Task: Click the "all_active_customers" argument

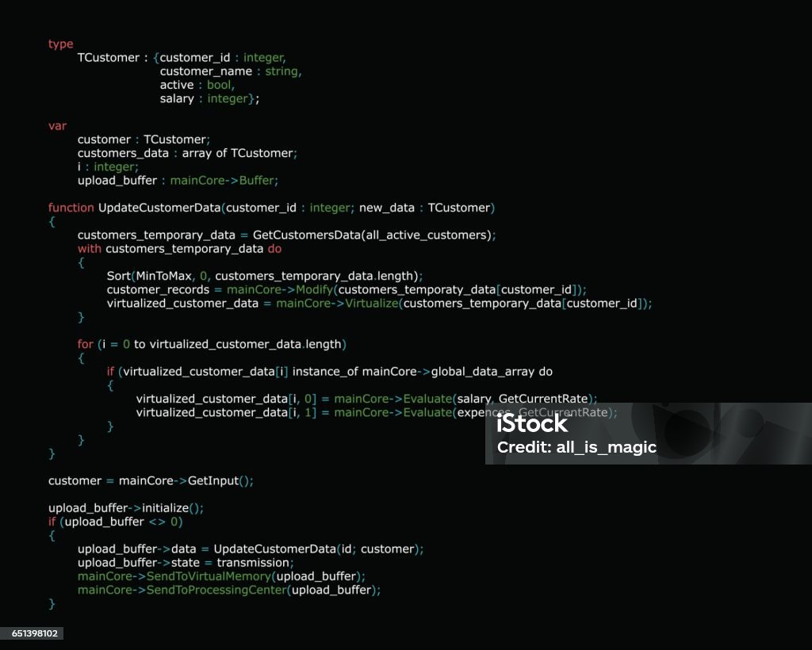Action: pos(427,235)
